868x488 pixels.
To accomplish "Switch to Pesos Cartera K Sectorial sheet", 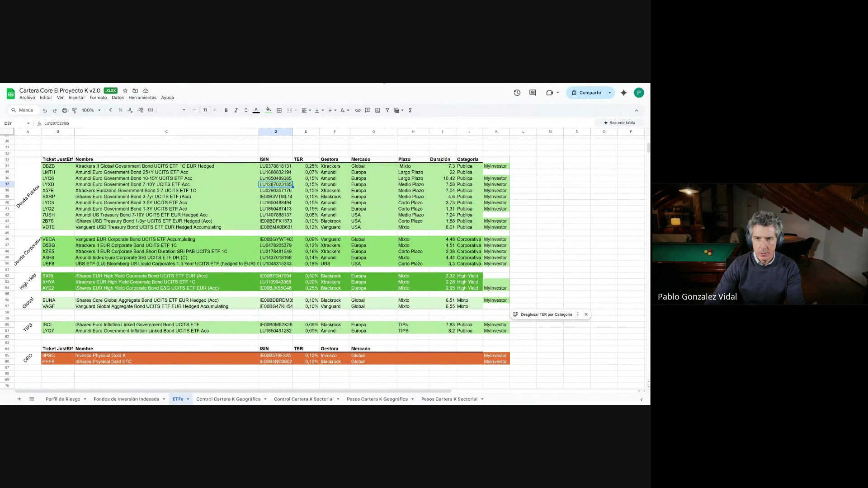I will (x=449, y=399).
